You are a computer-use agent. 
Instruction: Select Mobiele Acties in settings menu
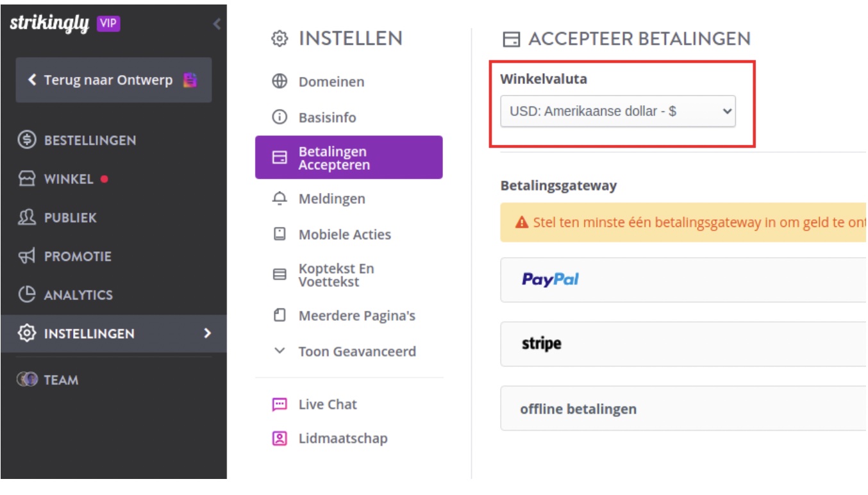point(344,235)
